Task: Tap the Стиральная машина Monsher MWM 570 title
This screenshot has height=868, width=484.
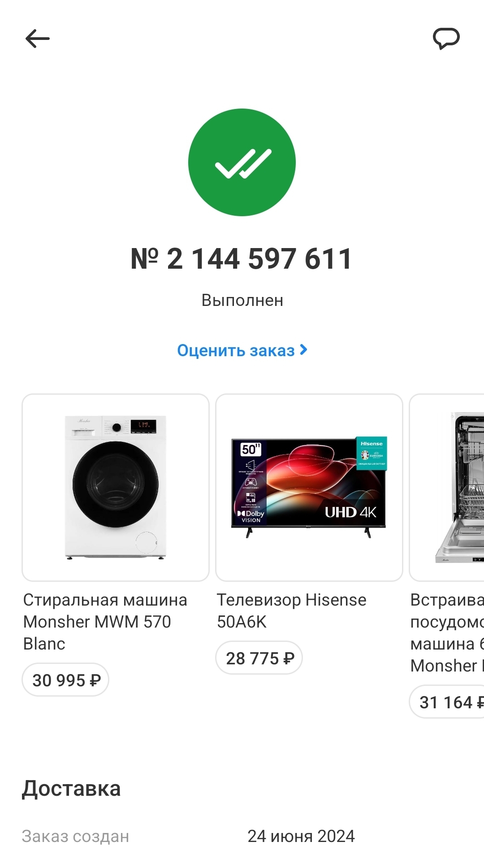Action: [x=105, y=622]
